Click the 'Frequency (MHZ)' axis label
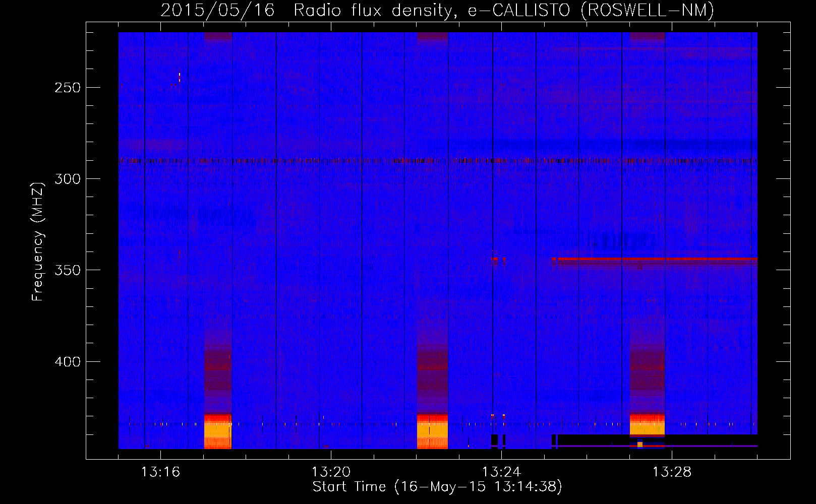Viewport: 816px width, 504px height. pos(38,241)
